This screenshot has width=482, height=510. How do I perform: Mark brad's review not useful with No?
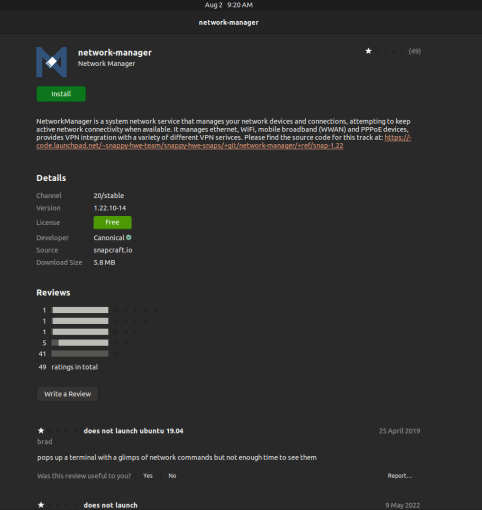pyautogui.click(x=172, y=476)
